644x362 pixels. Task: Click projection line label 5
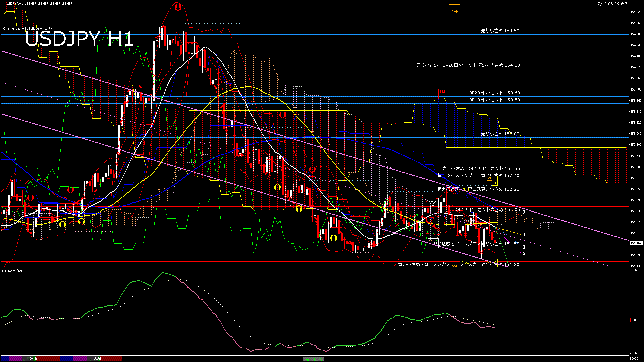(x=524, y=254)
